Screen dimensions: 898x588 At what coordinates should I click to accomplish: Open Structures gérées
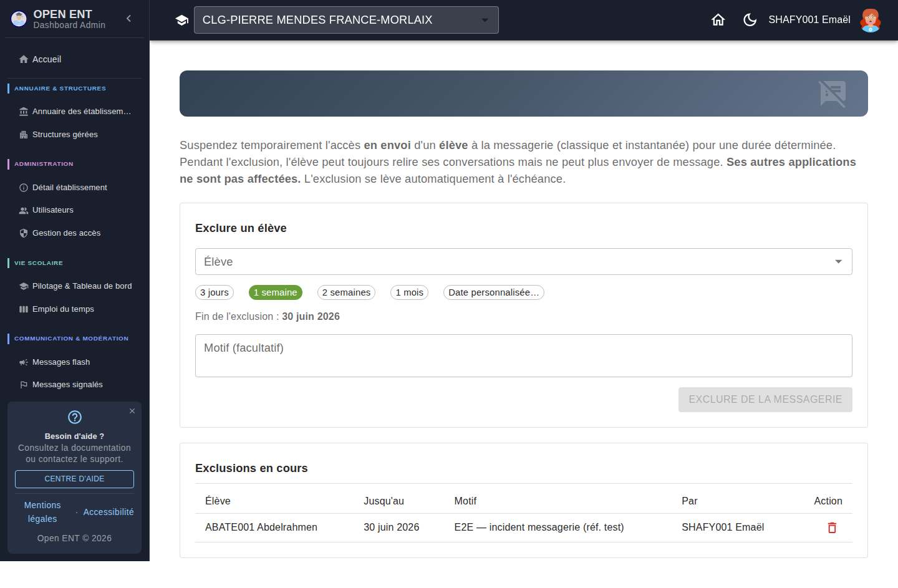(x=74, y=135)
